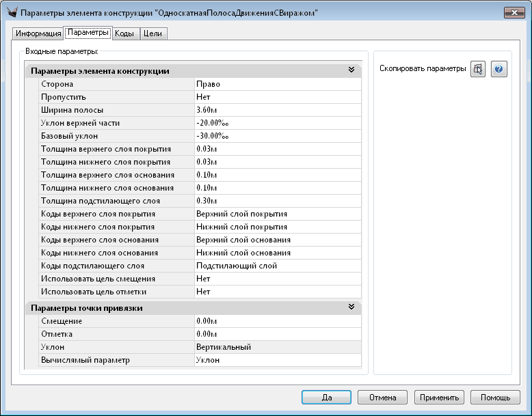The height and width of the screenshot is (416, 532).
Task: Toggle the Использовать цель отметки value
Action: coord(277,292)
